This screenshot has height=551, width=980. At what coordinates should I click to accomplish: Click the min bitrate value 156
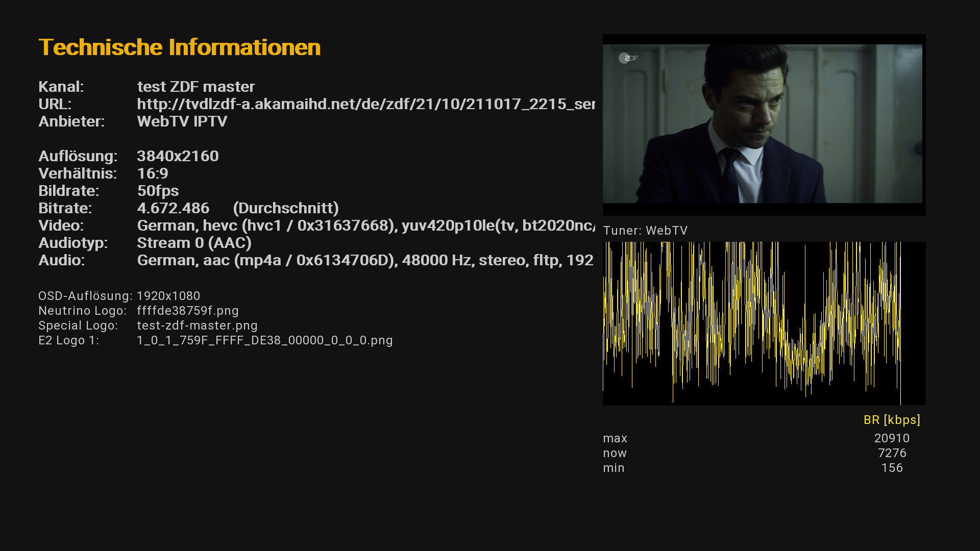coord(891,468)
